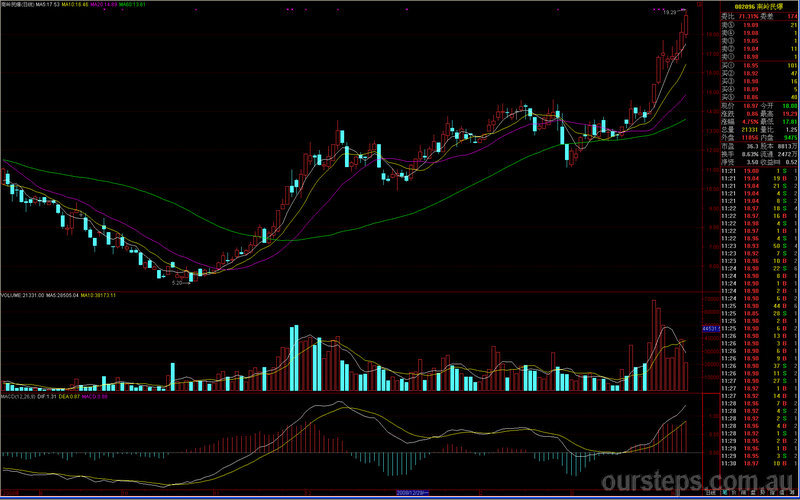This screenshot has width=800, height=500.
Task: Click the DIF 1.31 value label
Action: coord(47,396)
